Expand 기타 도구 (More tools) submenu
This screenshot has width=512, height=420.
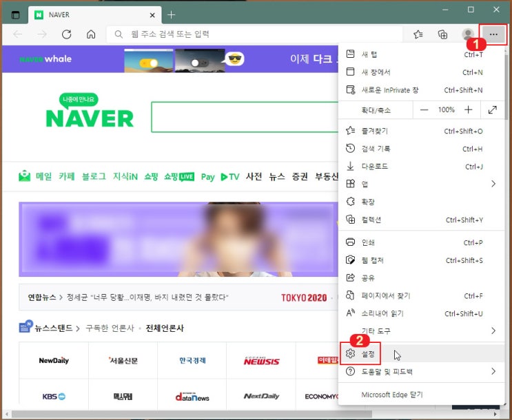point(421,331)
